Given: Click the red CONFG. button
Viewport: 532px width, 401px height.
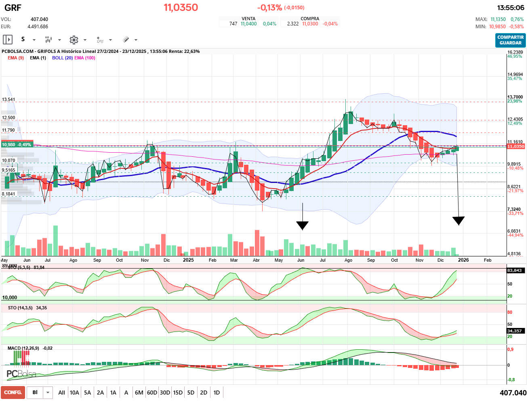Looking at the screenshot, I should click(13, 393).
